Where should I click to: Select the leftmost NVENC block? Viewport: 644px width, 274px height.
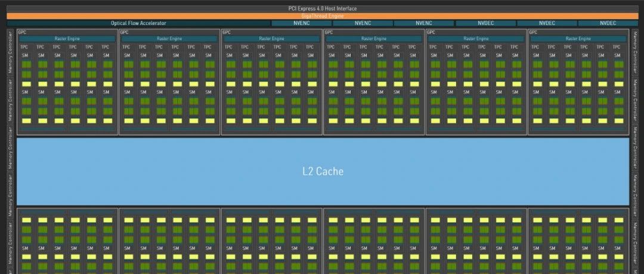[301, 23]
